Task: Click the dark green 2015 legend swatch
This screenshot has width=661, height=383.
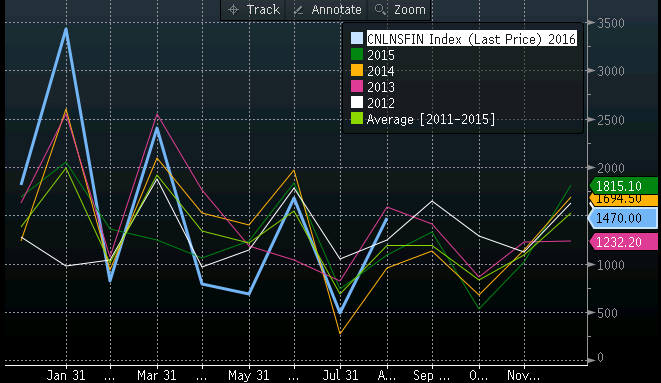Action: (357, 54)
